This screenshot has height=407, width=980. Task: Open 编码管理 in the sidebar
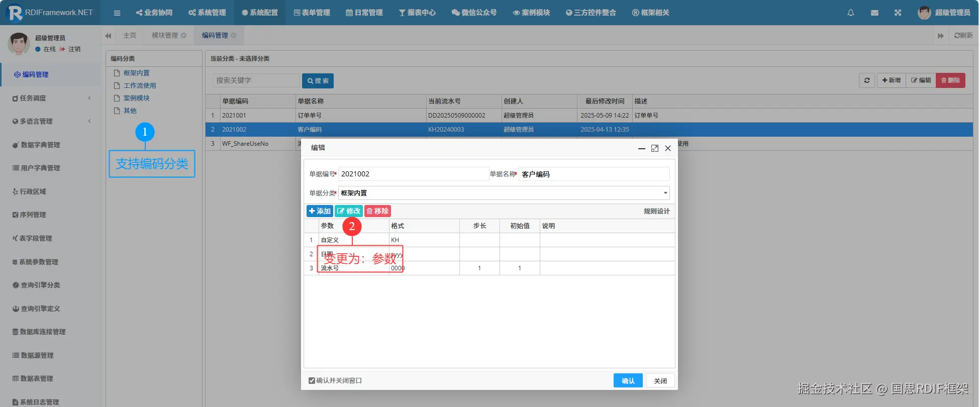50,74
